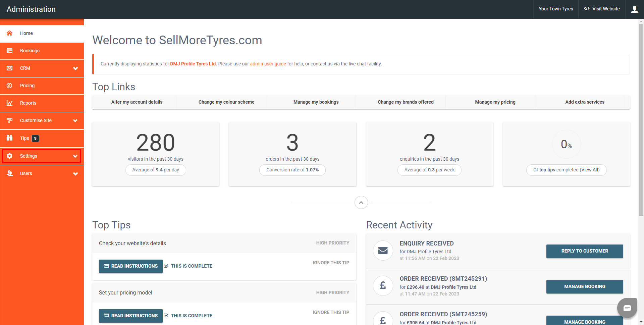Click the page vertical scrollbar thumb
644x325 pixels.
tap(641, 120)
